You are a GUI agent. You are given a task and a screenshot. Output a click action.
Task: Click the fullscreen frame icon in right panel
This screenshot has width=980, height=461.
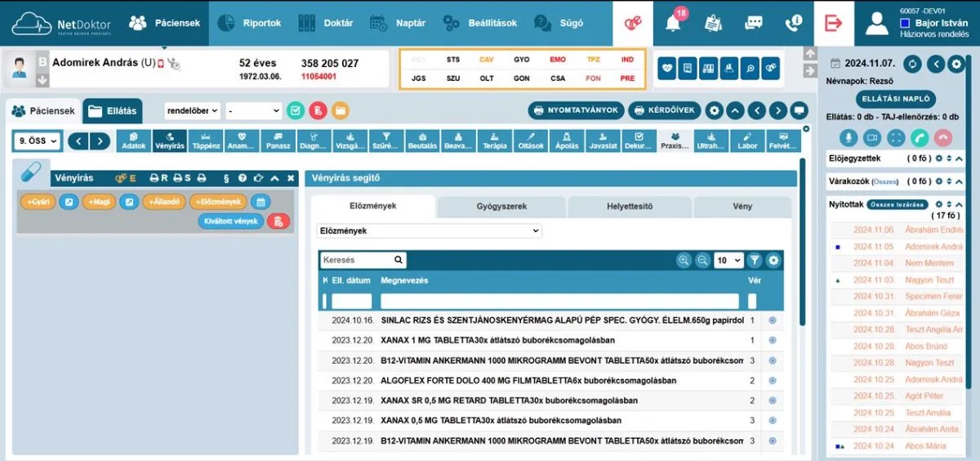896,138
